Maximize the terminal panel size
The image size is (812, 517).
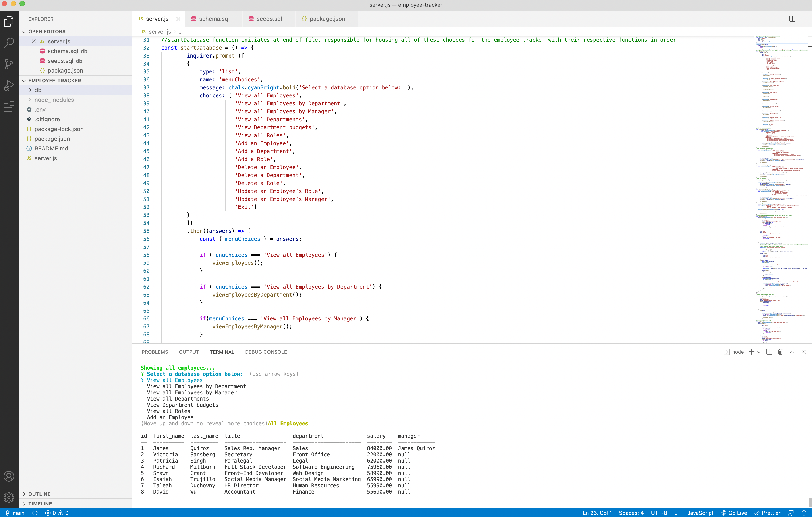coord(792,352)
